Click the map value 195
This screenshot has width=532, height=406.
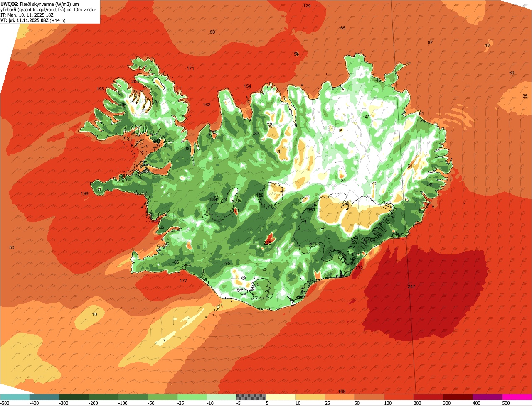pyautogui.click(x=100, y=89)
